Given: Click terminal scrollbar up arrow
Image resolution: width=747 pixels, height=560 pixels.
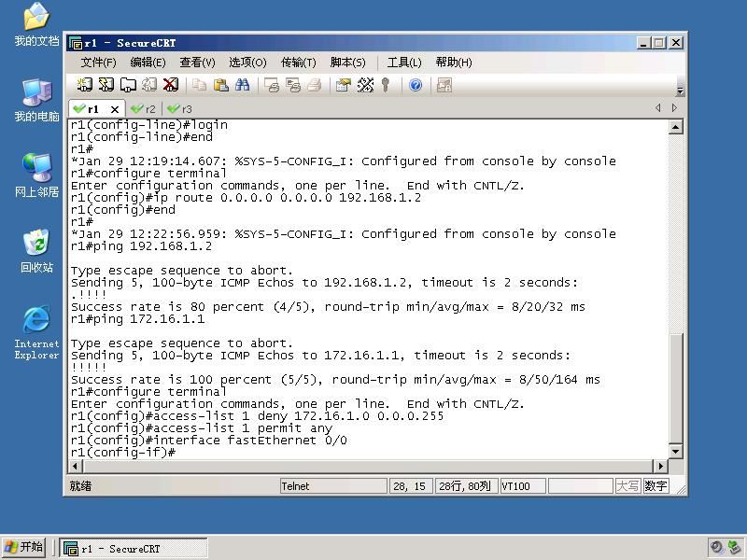Looking at the screenshot, I should click(x=675, y=127).
